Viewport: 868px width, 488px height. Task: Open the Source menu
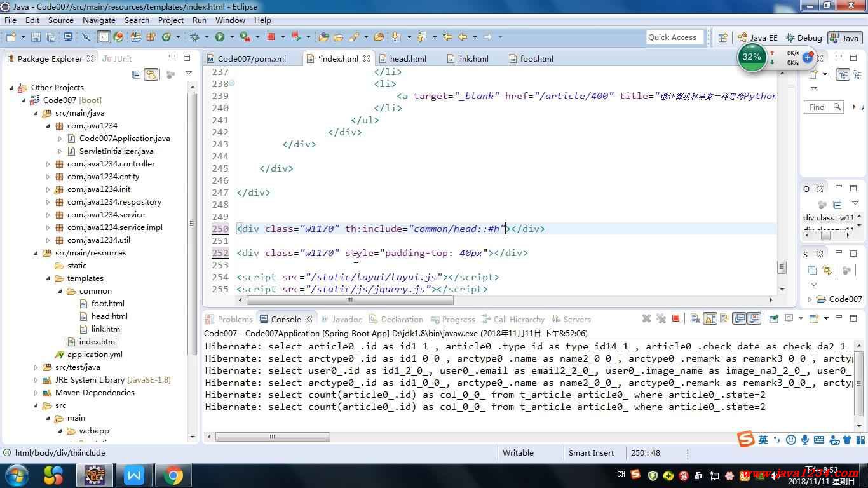point(60,20)
